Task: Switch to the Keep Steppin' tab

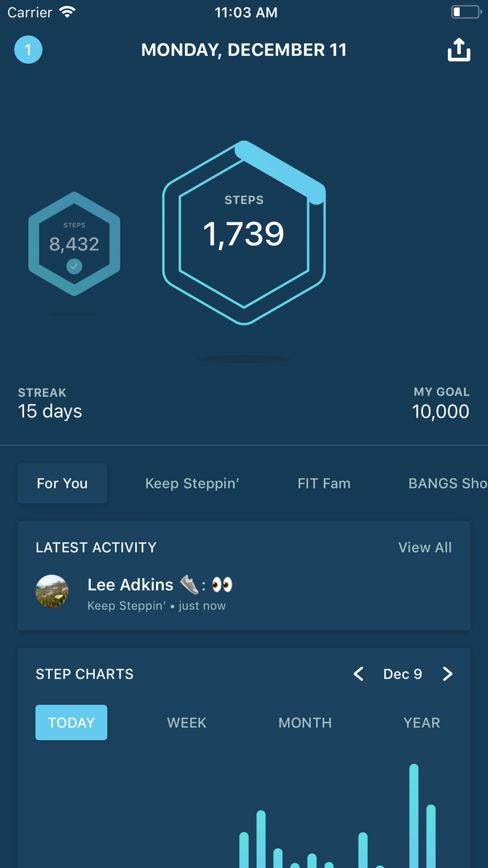Action: [x=192, y=483]
